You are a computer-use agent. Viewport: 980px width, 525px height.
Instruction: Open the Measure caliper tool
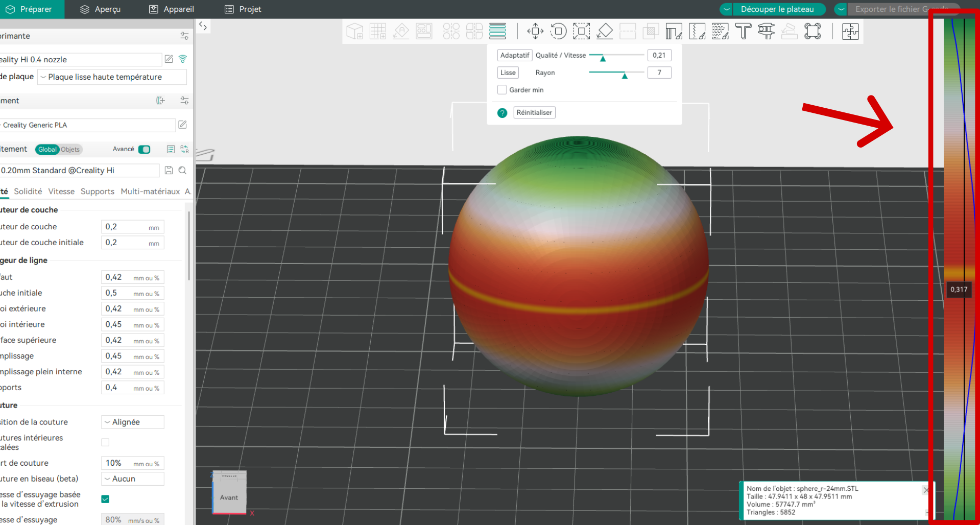click(x=766, y=31)
